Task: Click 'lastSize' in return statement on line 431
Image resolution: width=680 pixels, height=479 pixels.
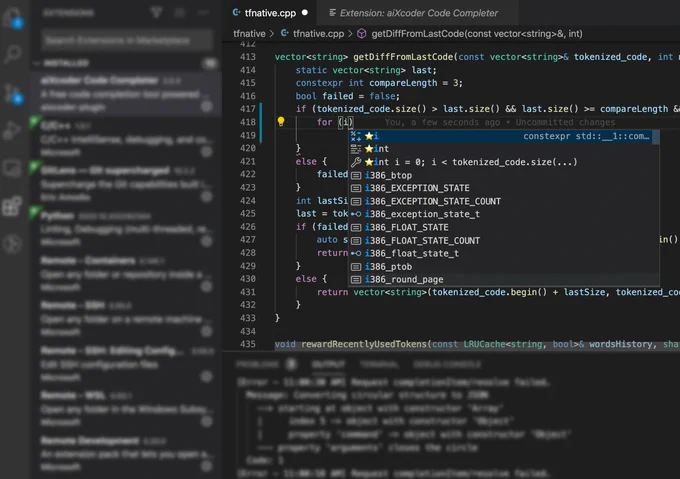Action: [x=584, y=292]
